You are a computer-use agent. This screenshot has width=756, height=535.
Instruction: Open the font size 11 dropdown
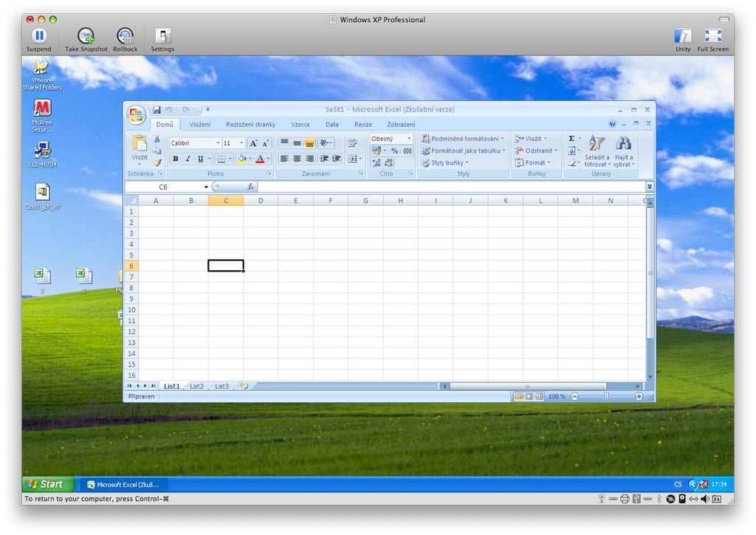coord(241,143)
